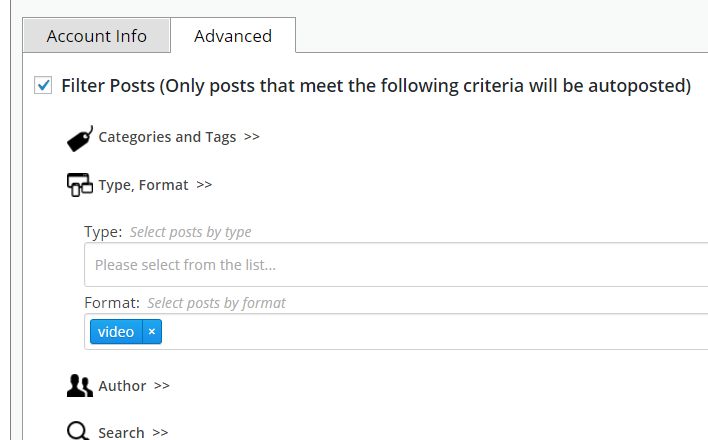Click the Filter Posts label text
The width and height of the screenshot is (708, 440).
click(x=376, y=86)
